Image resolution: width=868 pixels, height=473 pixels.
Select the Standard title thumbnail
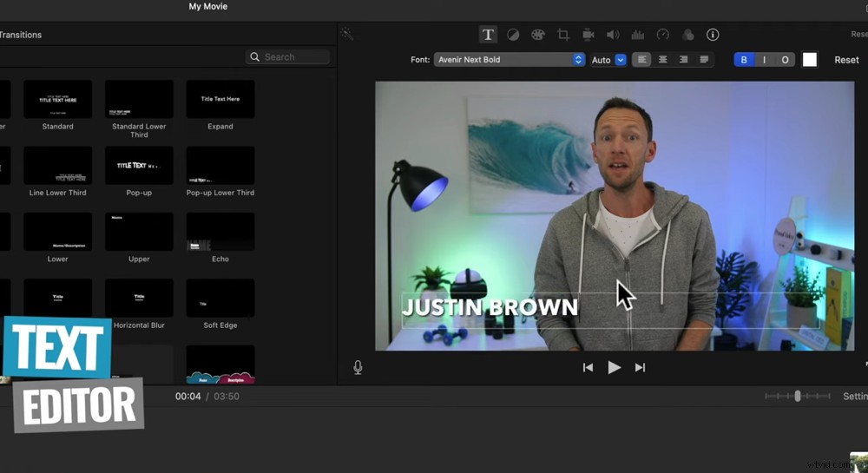coord(57,99)
